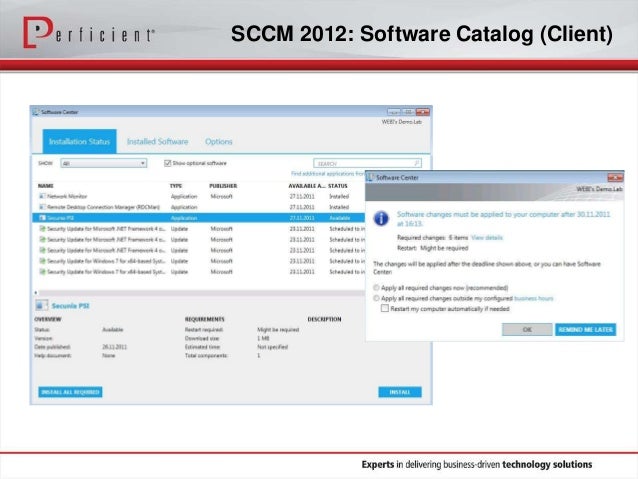Image resolution: width=638 pixels, height=479 pixels.
Task: Click the search magnifier icon
Action: pos(417,163)
